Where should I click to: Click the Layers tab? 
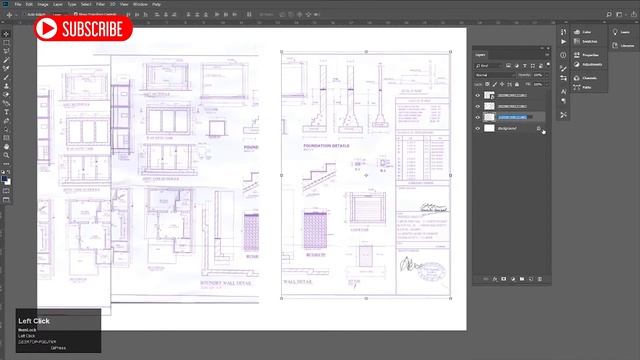(x=480, y=55)
